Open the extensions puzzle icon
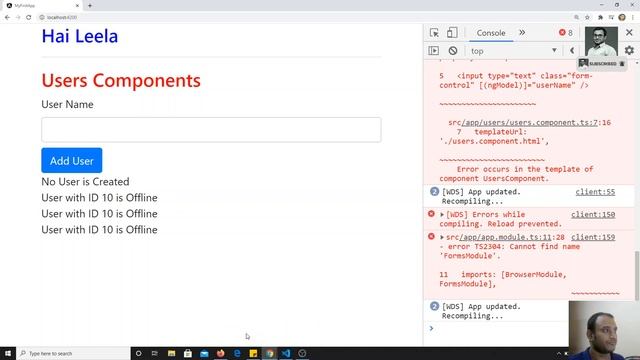 [600, 17]
